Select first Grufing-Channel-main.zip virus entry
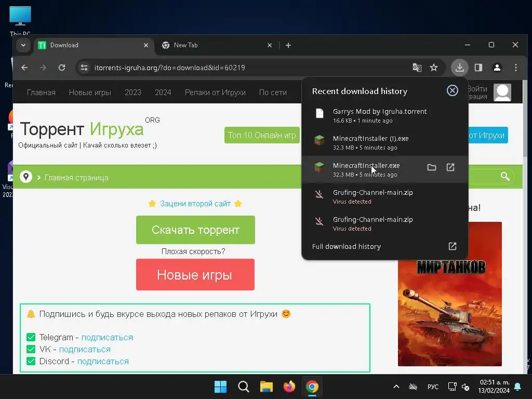The height and width of the screenshot is (399, 532). click(x=385, y=196)
